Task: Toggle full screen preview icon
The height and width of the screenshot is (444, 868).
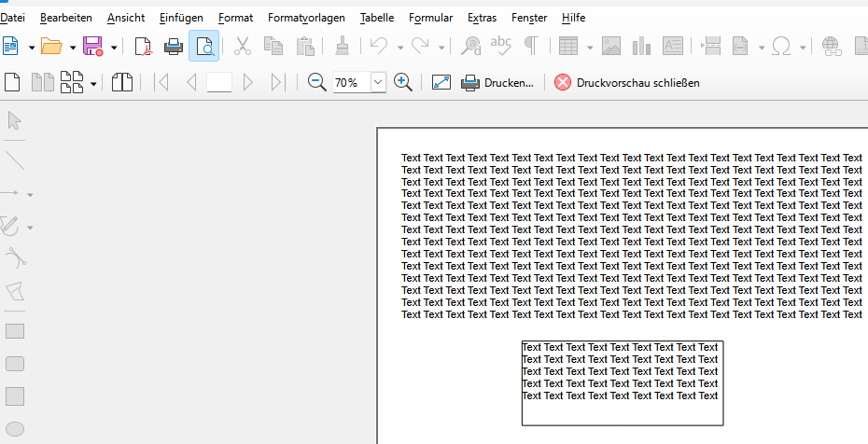Action: click(x=441, y=82)
